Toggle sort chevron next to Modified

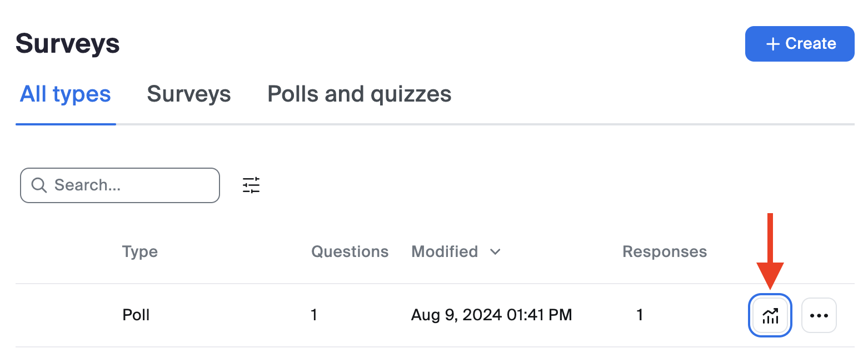495,252
